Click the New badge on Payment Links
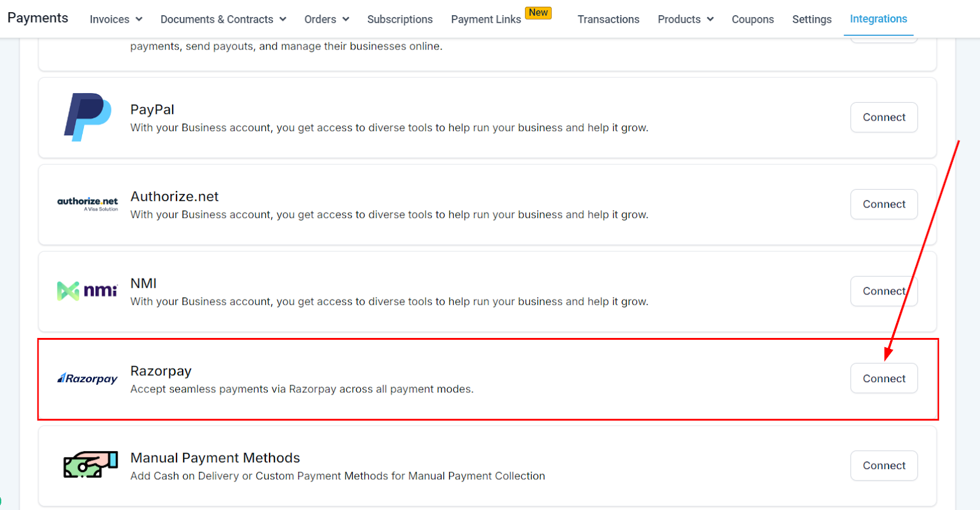980x510 pixels. click(538, 12)
